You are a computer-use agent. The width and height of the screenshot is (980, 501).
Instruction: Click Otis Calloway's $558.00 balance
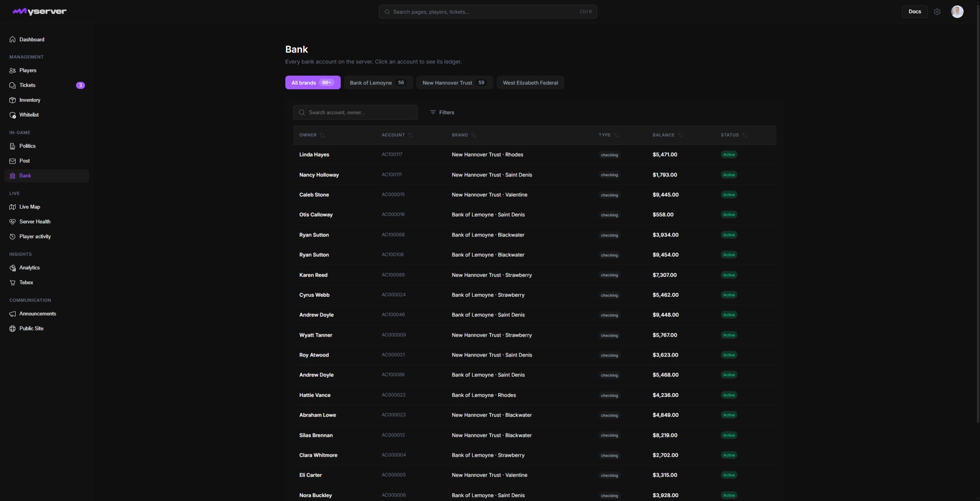(663, 214)
